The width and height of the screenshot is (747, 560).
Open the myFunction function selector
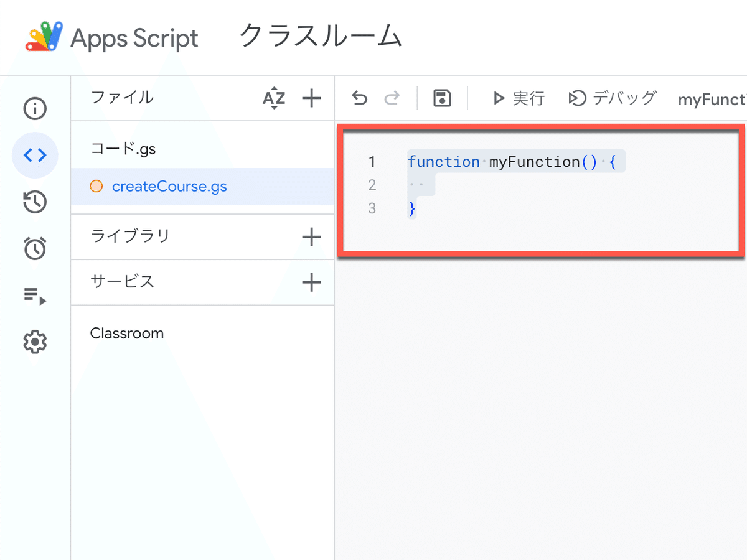pos(712,99)
